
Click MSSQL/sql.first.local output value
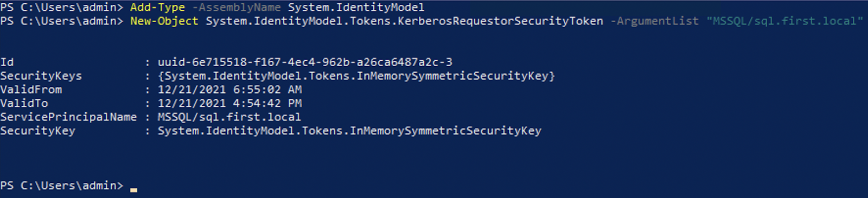(229, 117)
